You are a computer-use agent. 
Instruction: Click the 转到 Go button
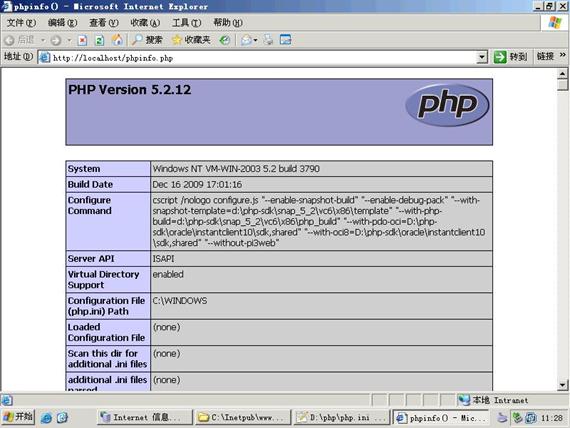(510, 57)
